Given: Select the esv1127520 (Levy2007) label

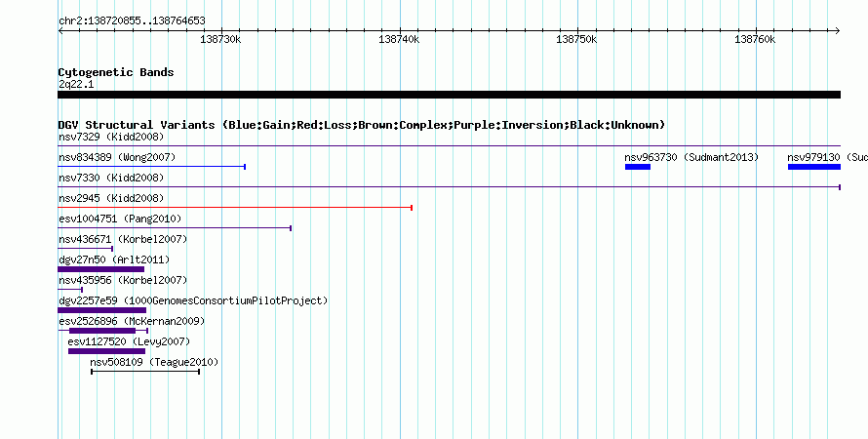Looking at the screenshot, I should (x=129, y=341).
